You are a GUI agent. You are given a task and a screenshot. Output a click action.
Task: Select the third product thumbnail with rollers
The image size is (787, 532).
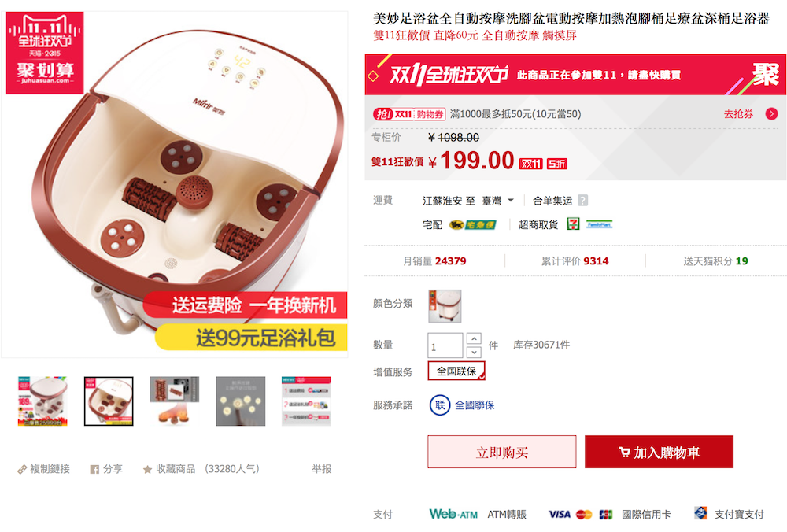click(x=175, y=401)
